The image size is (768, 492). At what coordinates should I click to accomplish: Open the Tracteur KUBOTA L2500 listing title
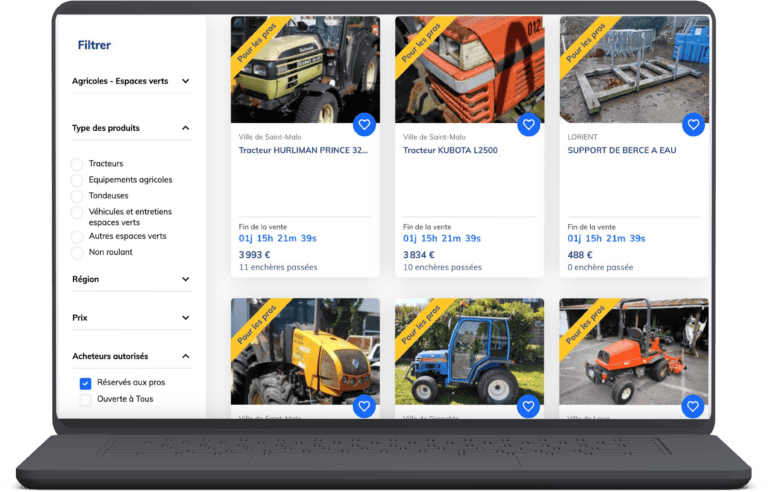coord(450,150)
